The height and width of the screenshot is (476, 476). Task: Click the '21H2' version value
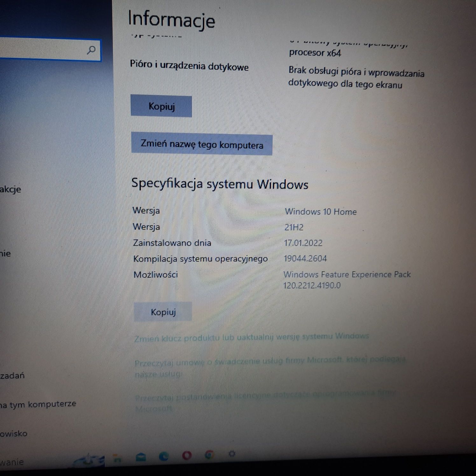tap(294, 227)
